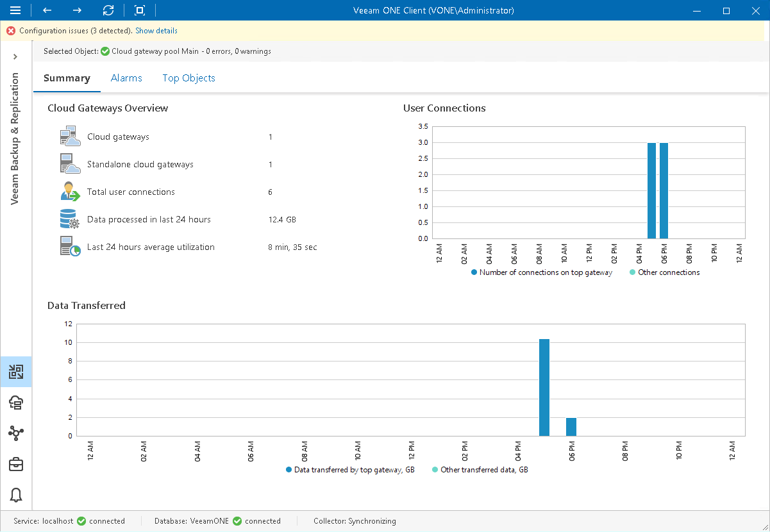
Task: Open the Top Objects tab
Action: (x=188, y=78)
